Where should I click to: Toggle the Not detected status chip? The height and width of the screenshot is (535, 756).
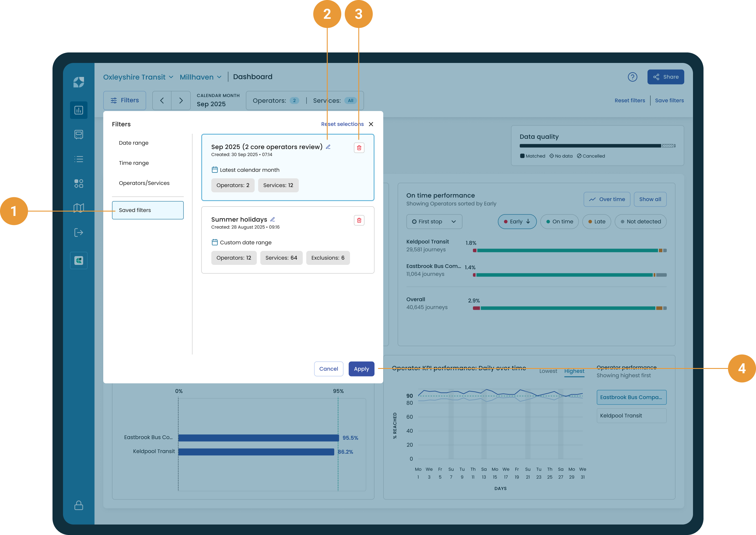(x=640, y=222)
